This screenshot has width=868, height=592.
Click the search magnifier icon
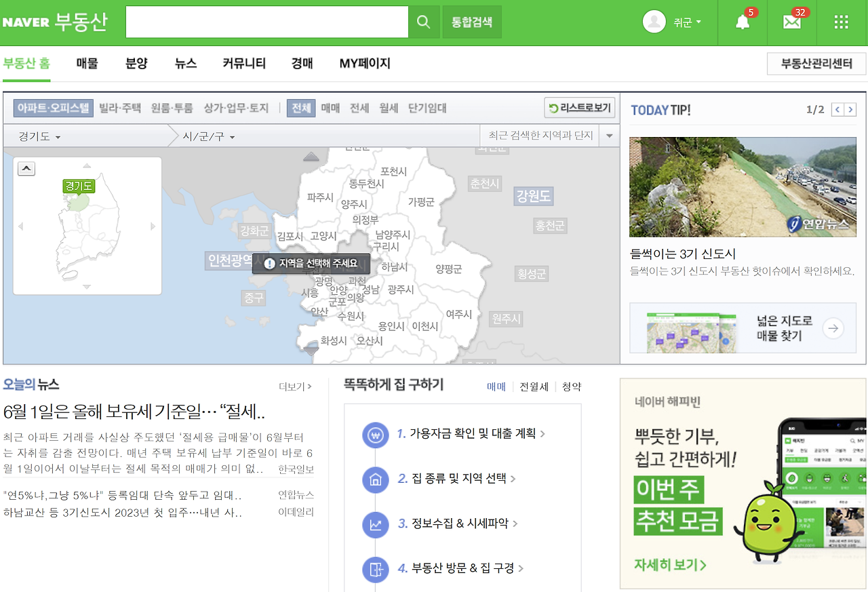pos(423,22)
